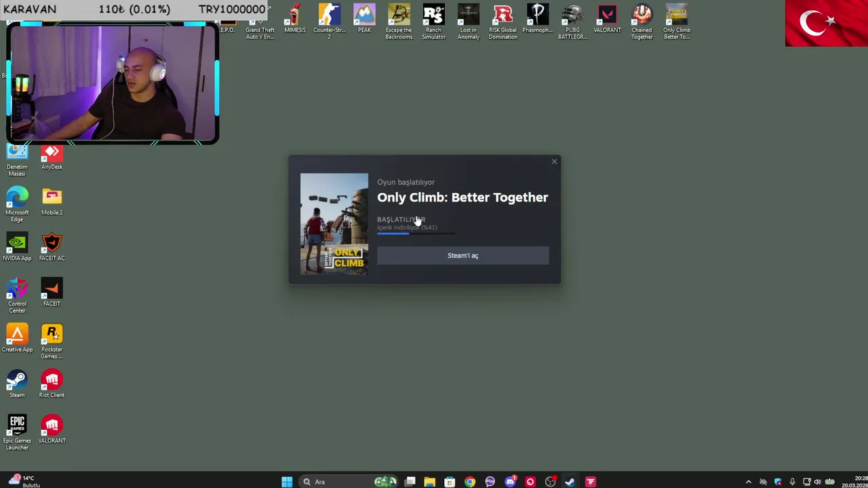The image size is (868, 488).
Task: Open the PEAK game shortcut
Action: coord(364,19)
